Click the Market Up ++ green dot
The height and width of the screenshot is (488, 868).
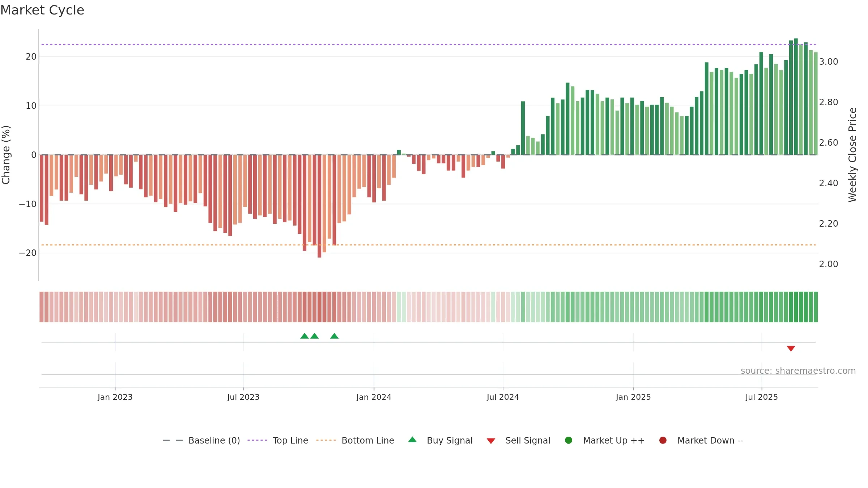point(569,440)
